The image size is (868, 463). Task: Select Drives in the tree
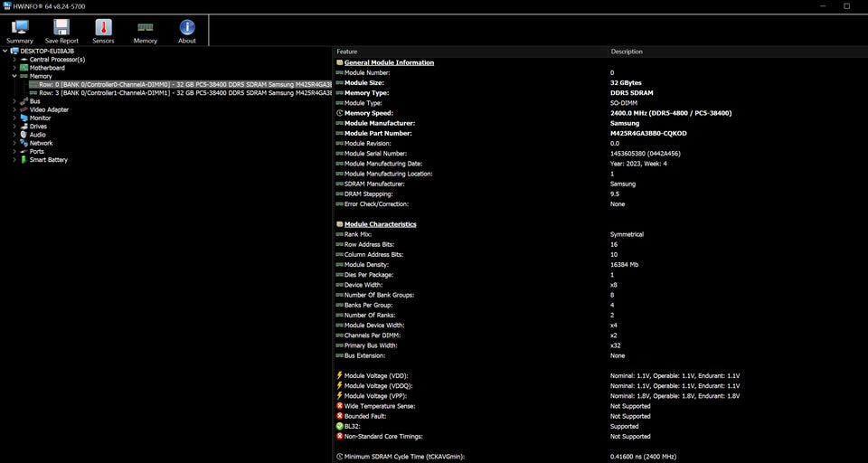38,127
